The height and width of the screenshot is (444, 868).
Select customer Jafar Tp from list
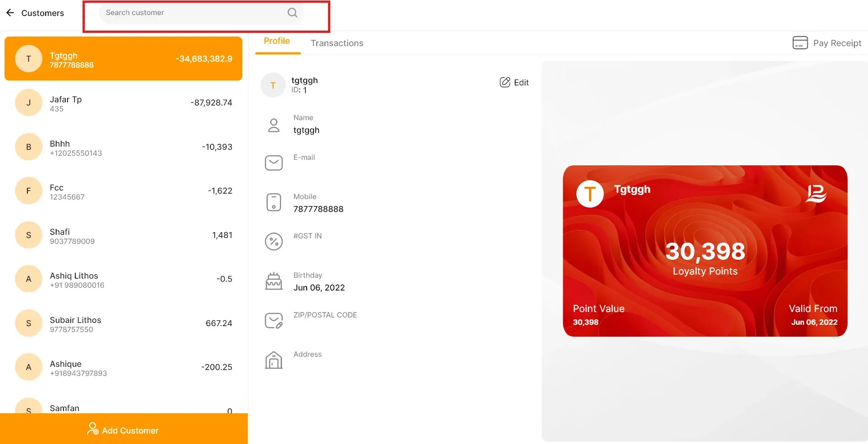click(x=123, y=103)
